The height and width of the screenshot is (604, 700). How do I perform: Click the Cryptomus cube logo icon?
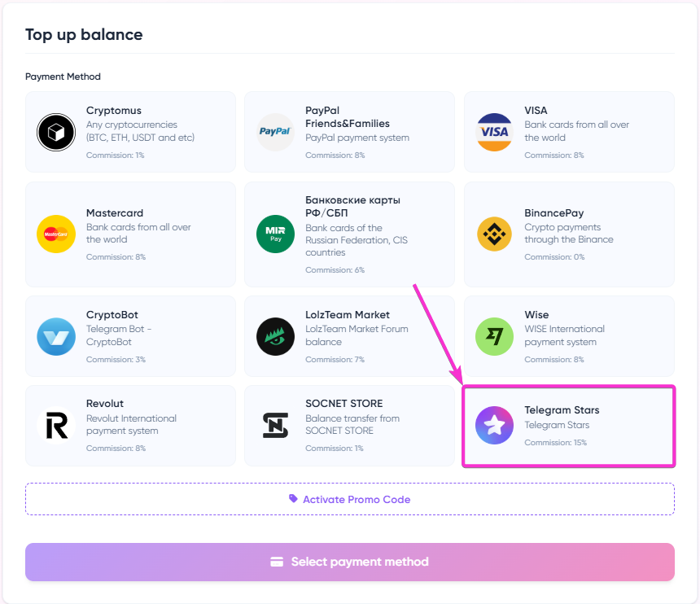click(x=56, y=132)
